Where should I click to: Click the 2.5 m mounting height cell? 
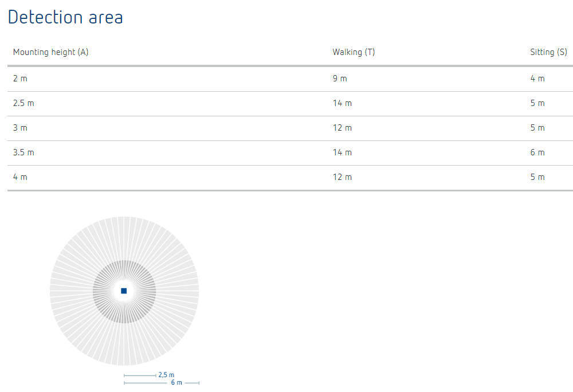(x=23, y=103)
